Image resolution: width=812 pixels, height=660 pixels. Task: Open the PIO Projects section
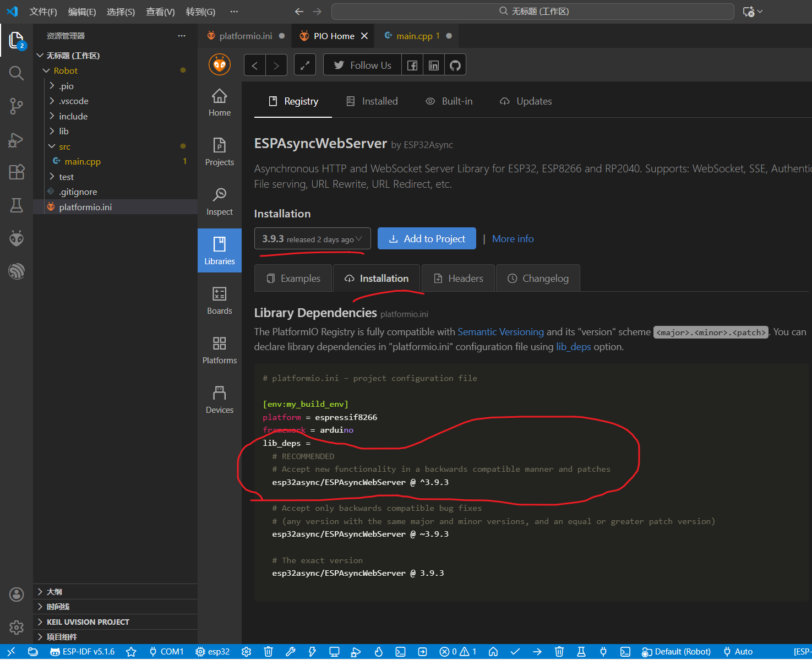[x=220, y=152]
